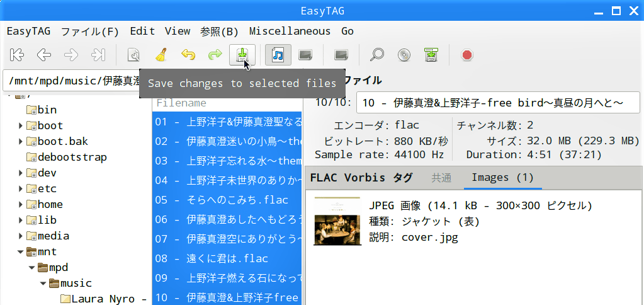Switch to the 共通 tab
The width and height of the screenshot is (644, 305).
tap(441, 178)
